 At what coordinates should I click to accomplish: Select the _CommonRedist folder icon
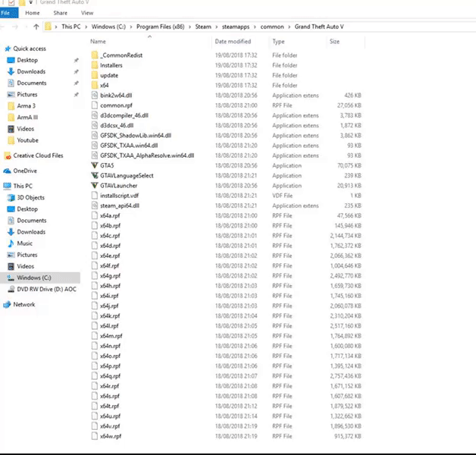(95, 55)
